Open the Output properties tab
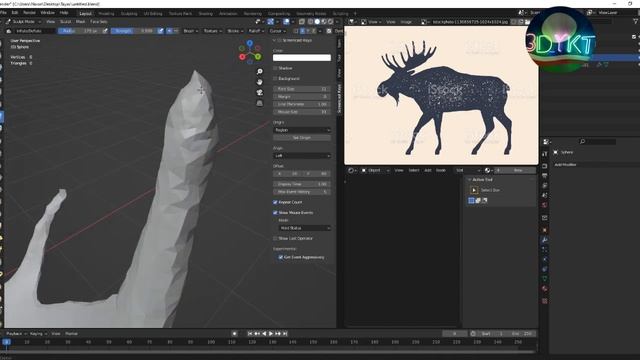Image resolution: width=640 pixels, height=360 pixels. [544, 176]
